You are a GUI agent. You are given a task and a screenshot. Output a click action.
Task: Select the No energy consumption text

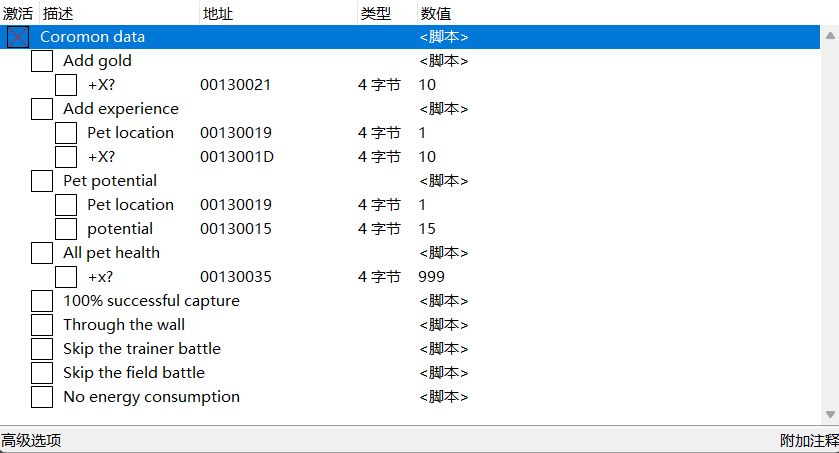pos(151,397)
